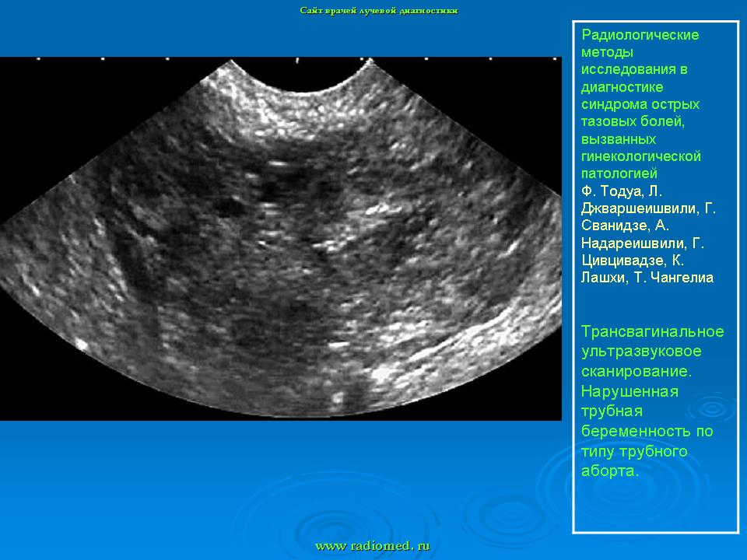Click the final caption word "аборта."
This screenshot has width=747, height=560.
point(609,471)
